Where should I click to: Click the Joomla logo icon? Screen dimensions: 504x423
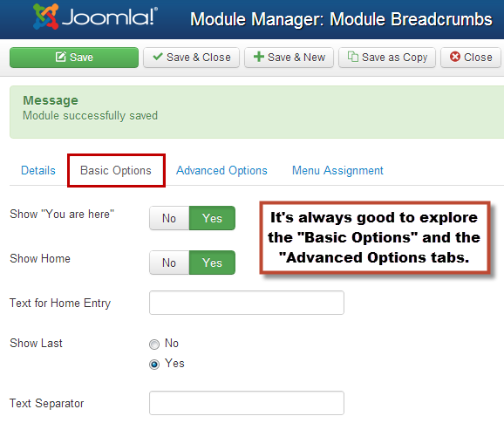point(46,17)
